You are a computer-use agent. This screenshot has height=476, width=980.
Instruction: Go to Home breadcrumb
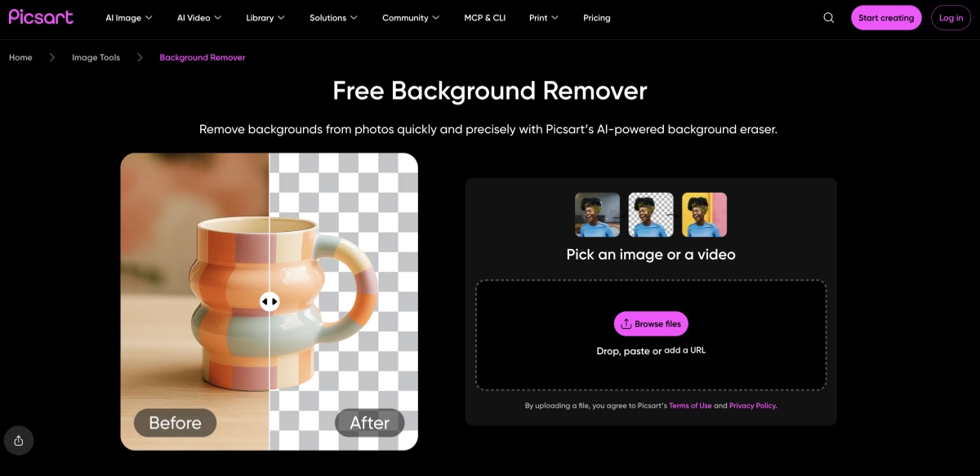tap(20, 58)
